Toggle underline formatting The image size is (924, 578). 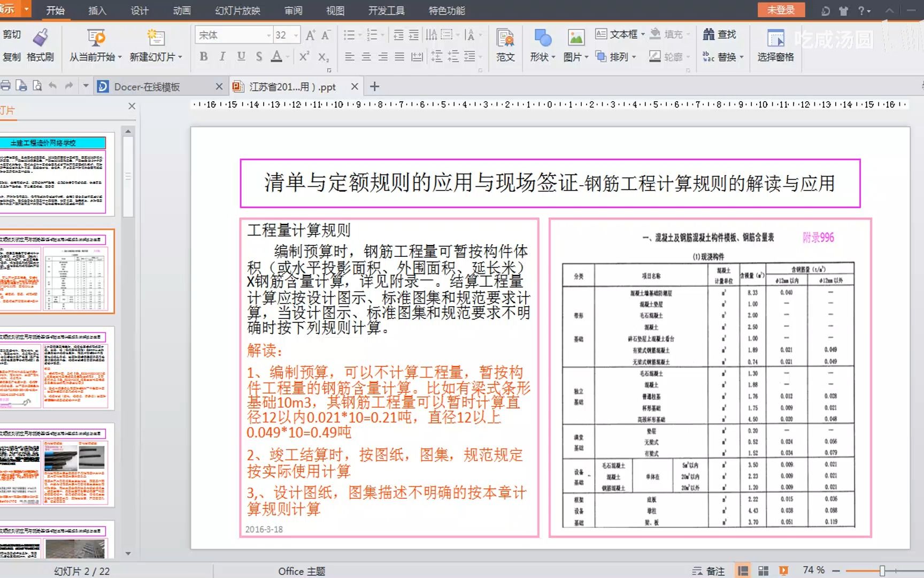(x=241, y=56)
